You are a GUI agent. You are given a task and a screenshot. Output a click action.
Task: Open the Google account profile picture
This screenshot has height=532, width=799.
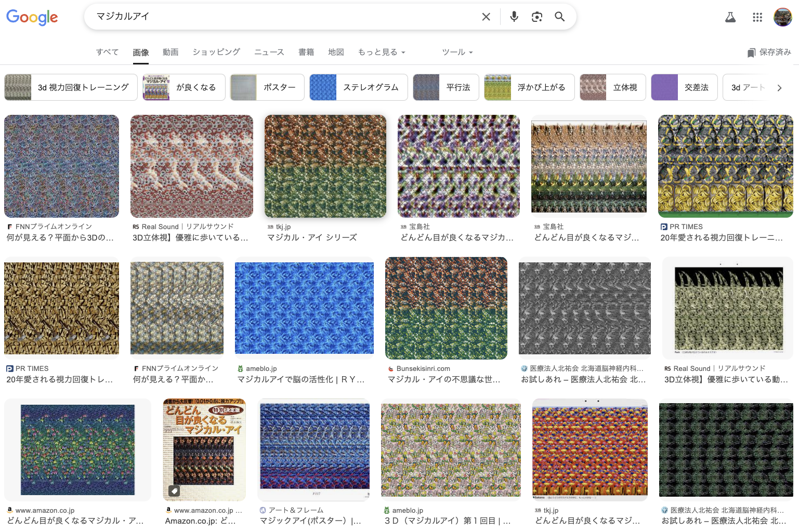point(782,17)
